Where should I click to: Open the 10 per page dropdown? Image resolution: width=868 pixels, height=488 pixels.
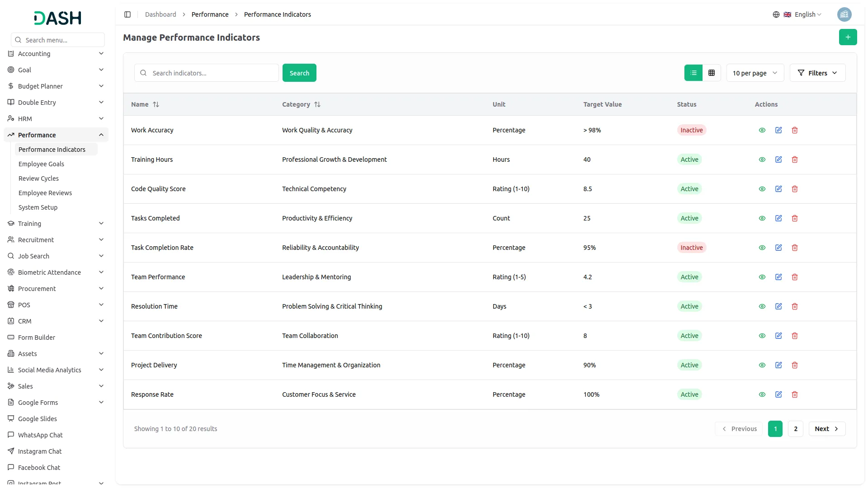tap(755, 73)
